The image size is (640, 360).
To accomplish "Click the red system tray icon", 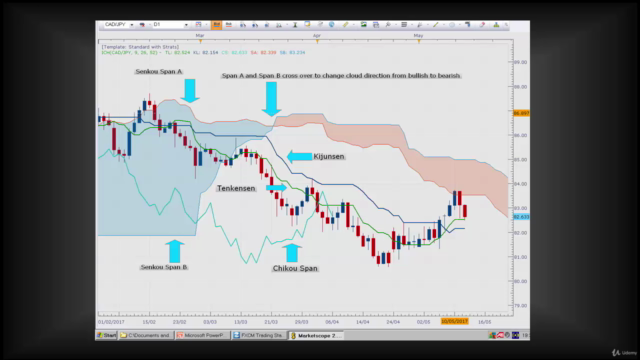I will [500, 336].
